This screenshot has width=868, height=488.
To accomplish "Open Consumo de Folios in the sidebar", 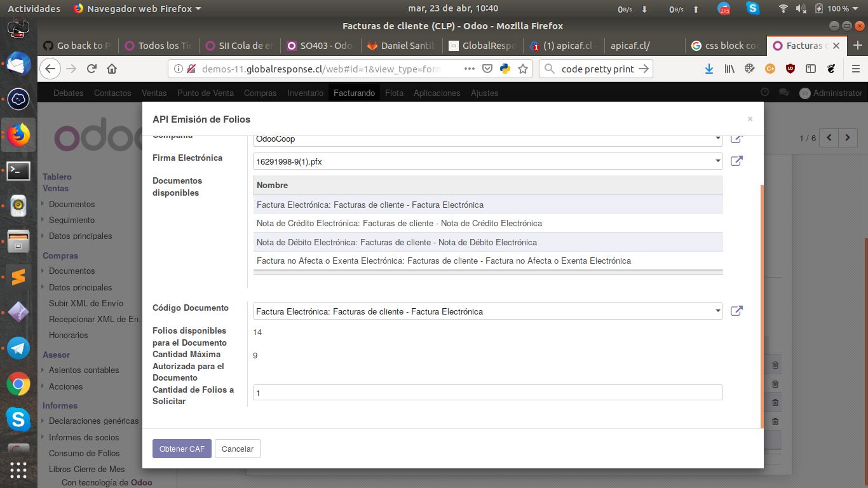I will pyautogui.click(x=84, y=453).
